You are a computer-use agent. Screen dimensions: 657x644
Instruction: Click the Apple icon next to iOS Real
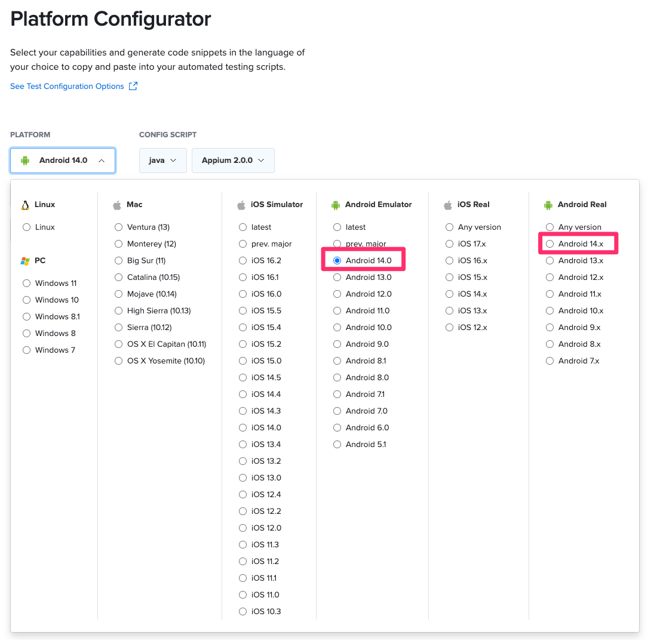(448, 205)
